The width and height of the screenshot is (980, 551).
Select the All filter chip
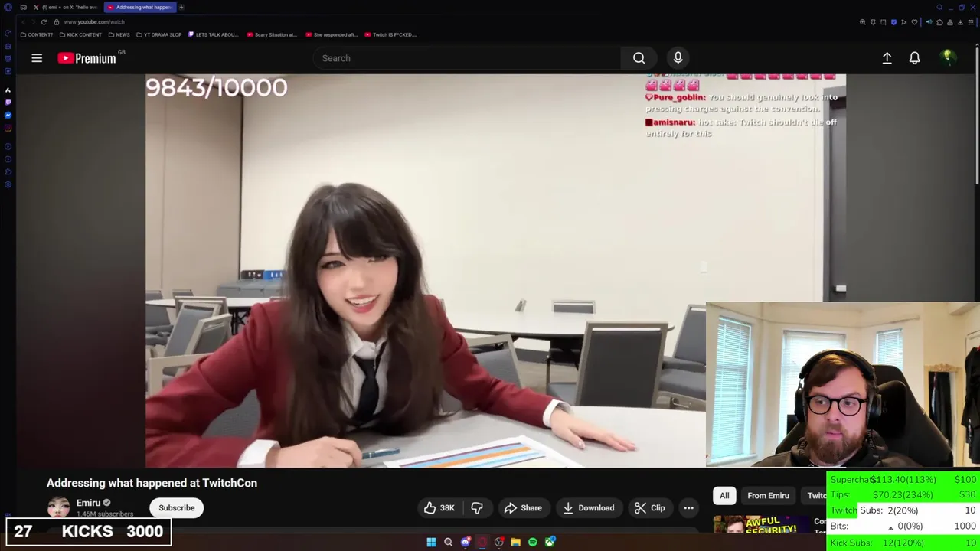[x=724, y=496]
